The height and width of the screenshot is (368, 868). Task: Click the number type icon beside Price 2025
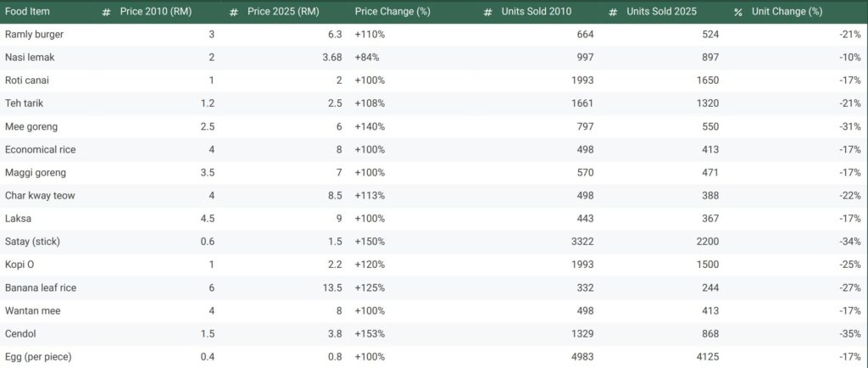pyautogui.click(x=233, y=12)
